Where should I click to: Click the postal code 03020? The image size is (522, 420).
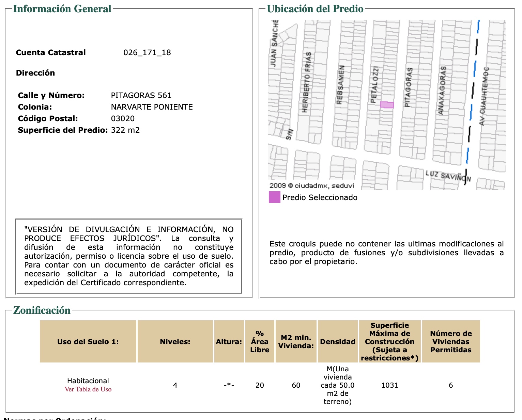pyautogui.click(x=123, y=118)
